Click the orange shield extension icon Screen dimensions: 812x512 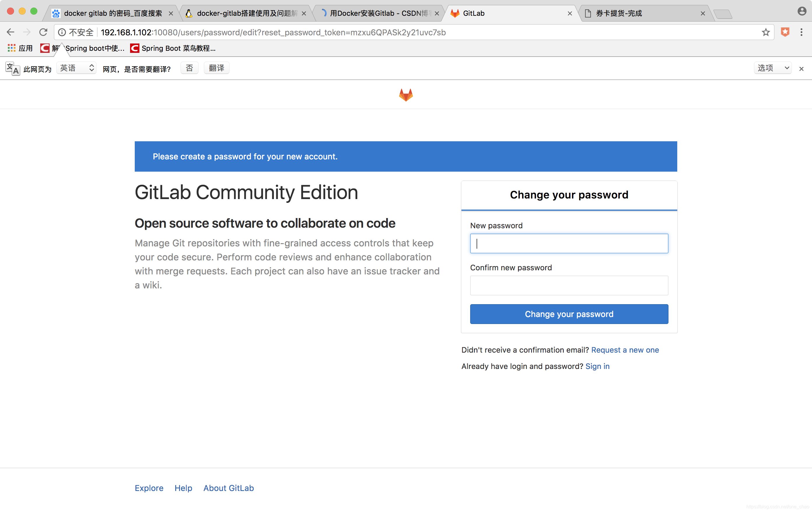tap(785, 32)
